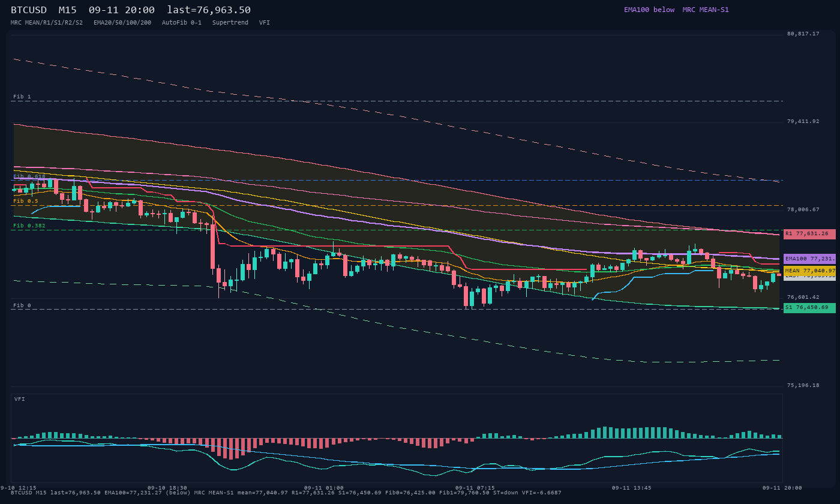Click the VFI label inside the indicator panel
The width and height of the screenshot is (840, 504).
point(20,399)
